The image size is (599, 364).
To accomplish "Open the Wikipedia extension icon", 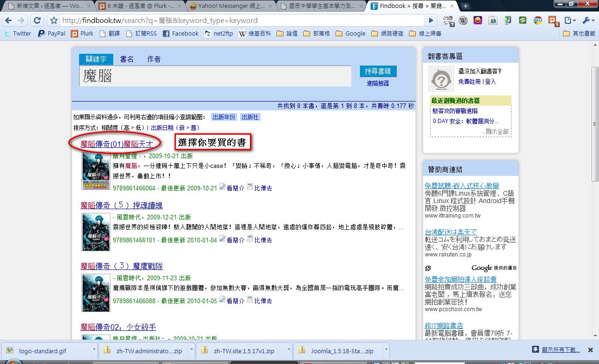I will 463,21.
